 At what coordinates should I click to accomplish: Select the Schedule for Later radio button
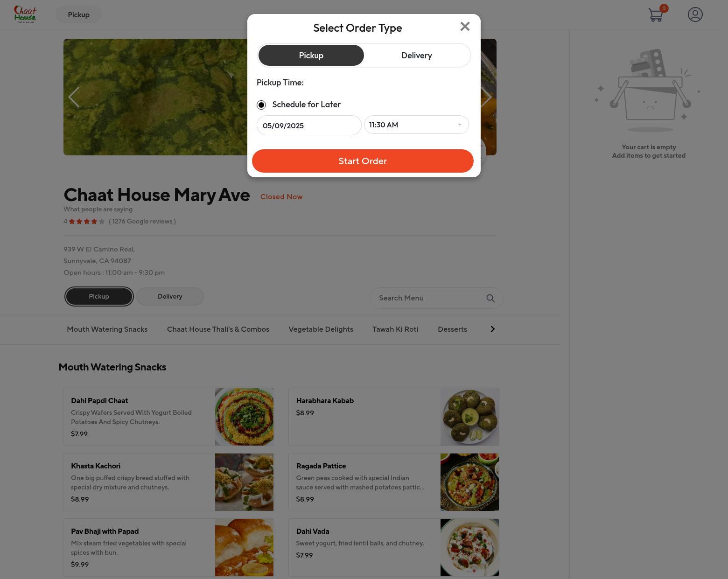point(261,105)
